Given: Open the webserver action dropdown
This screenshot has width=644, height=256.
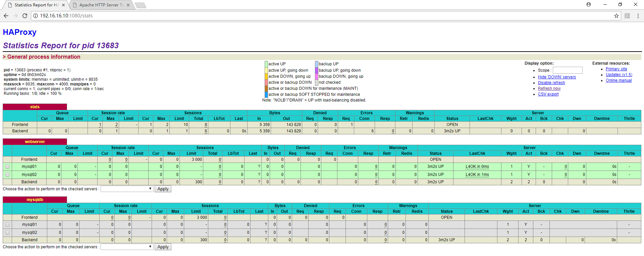Looking at the screenshot, I should point(127,189).
